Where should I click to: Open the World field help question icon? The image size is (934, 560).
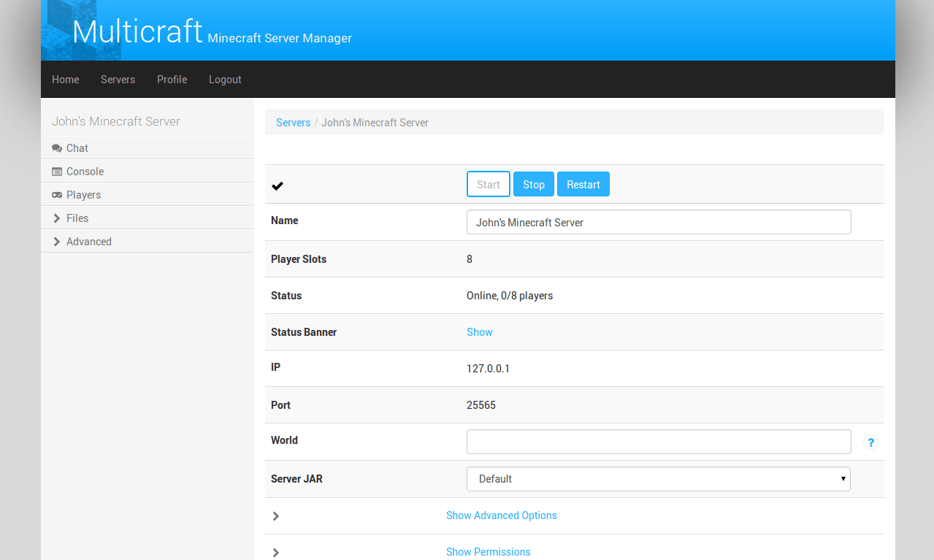click(870, 442)
